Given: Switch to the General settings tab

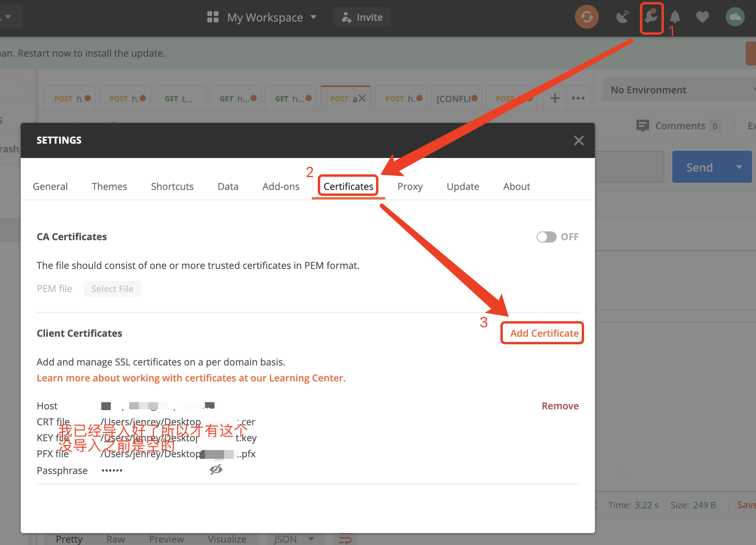Looking at the screenshot, I should pos(50,186).
